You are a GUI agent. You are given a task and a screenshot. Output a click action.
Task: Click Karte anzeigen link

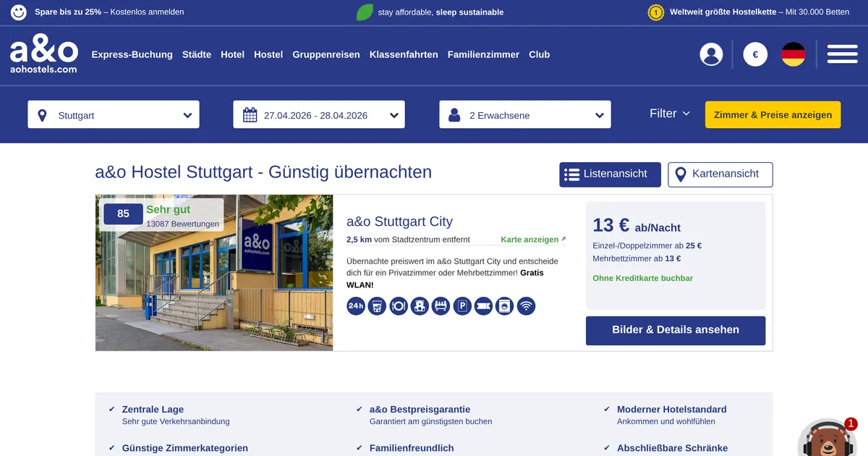(x=533, y=240)
